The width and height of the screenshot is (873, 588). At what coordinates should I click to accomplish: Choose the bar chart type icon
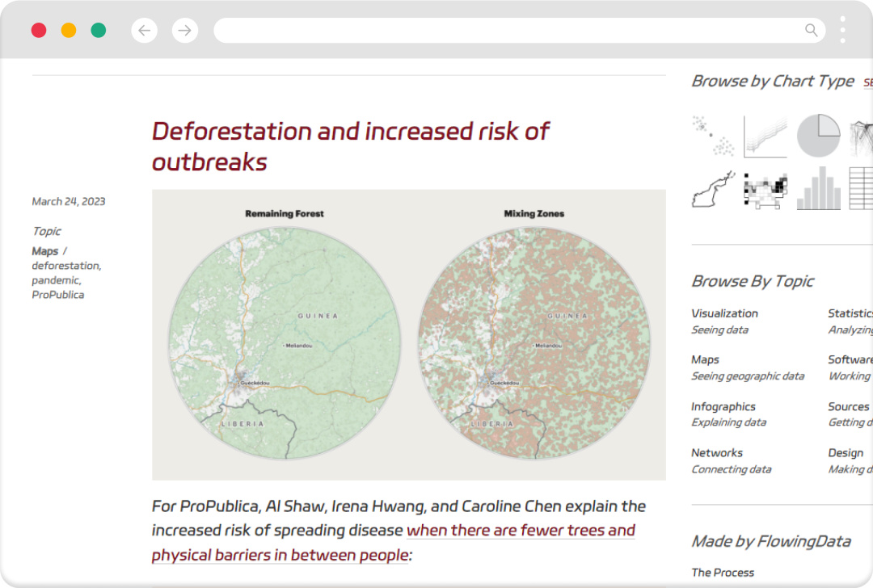[x=818, y=190]
